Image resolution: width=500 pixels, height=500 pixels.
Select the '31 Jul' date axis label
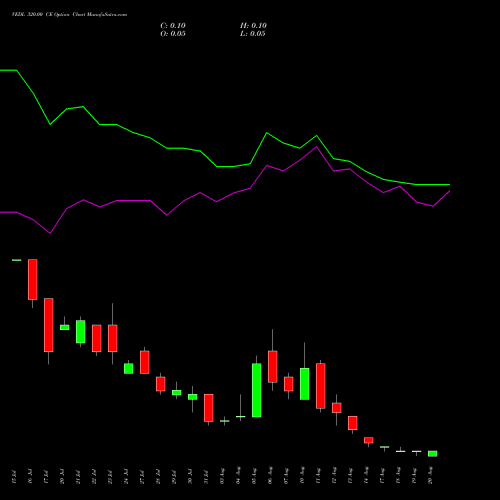pyautogui.click(x=206, y=476)
